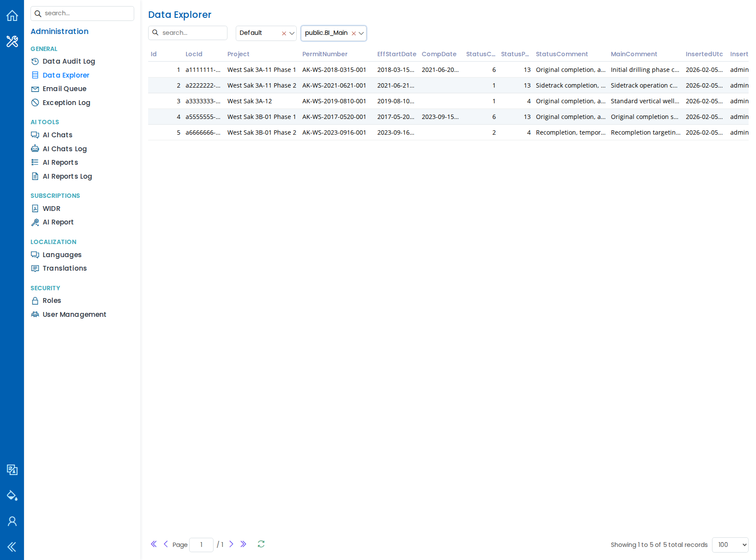This screenshot has height=560, width=756.
Task: Open the theme paint bucket icon
Action: point(12,496)
